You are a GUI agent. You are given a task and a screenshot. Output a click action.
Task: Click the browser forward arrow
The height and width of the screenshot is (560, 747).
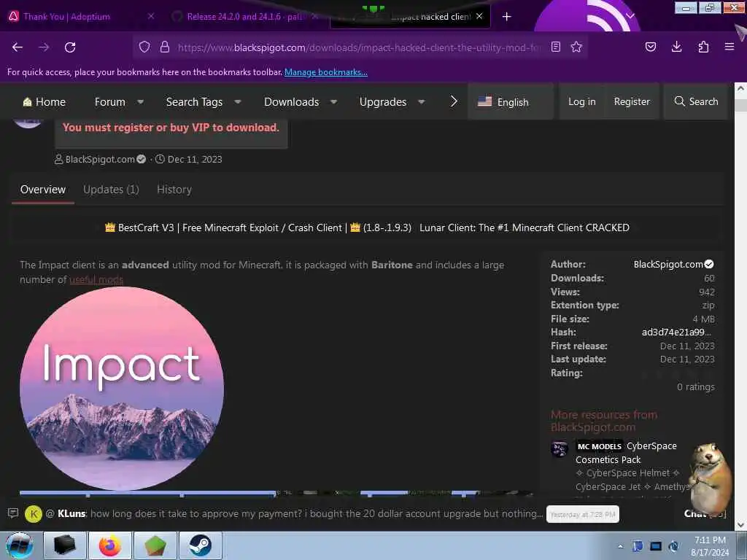pos(44,47)
